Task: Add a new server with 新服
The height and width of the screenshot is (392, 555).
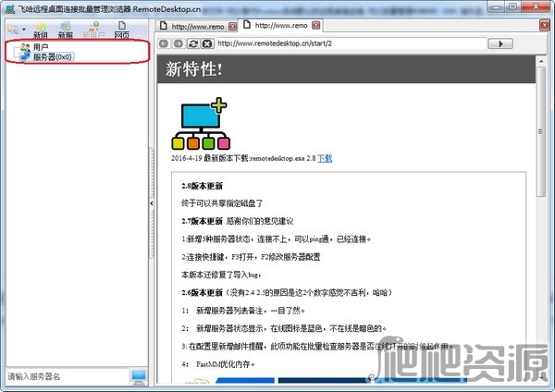Action: pos(66,30)
